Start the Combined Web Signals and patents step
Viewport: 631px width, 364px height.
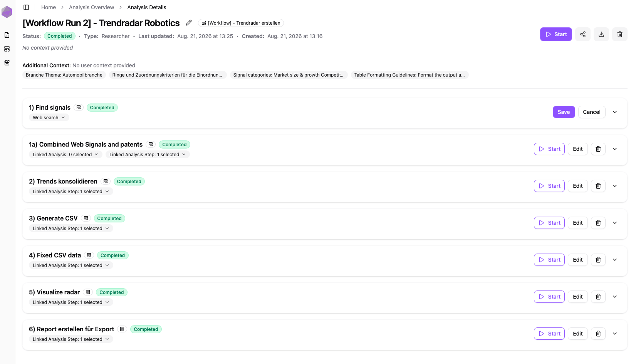click(x=549, y=149)
